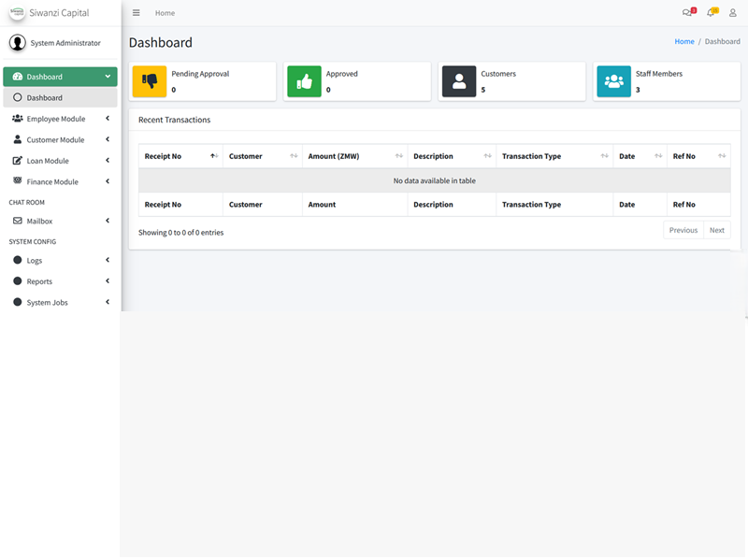Expand the Employee Module section
This screenshot has height=560, width=748.
click(56, 119)
